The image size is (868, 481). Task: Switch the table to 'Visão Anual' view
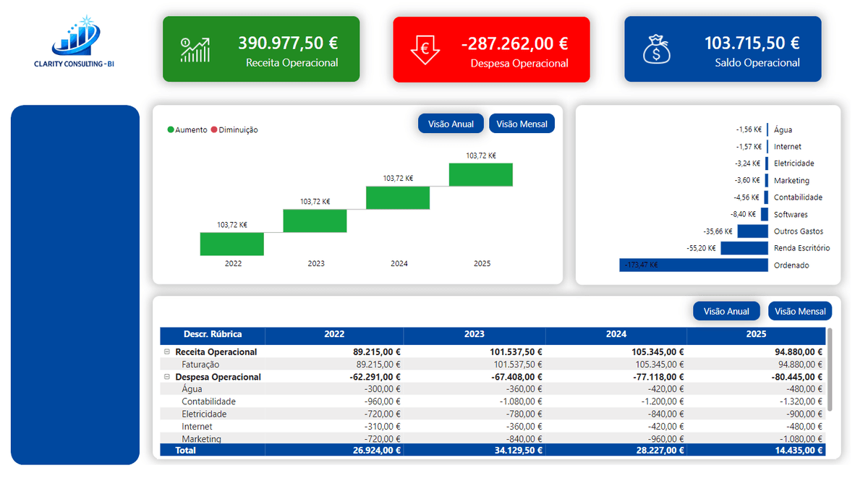click(726, 310)
